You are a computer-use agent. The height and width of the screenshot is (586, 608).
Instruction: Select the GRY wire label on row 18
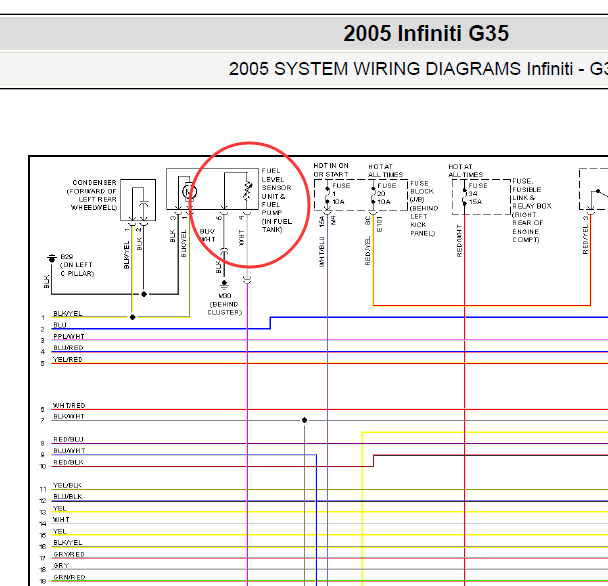click(x=61, y=565)
